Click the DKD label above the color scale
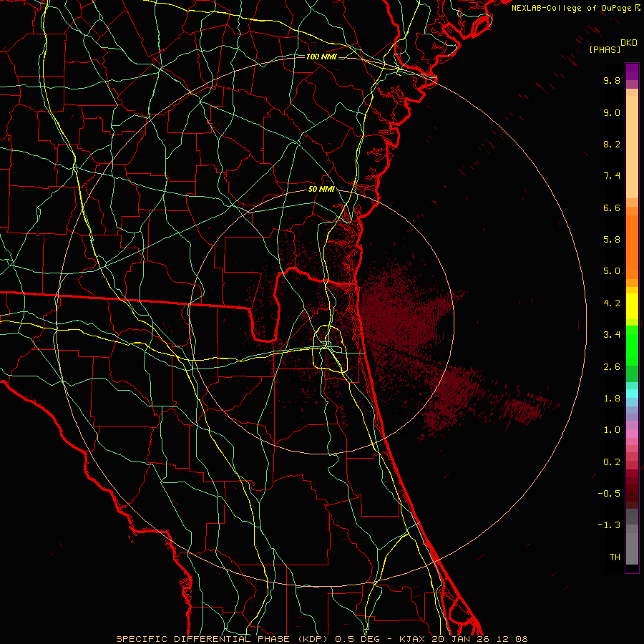Image resolution: width=644 pixels, height=644 pixels. click(x=629, y=43)
